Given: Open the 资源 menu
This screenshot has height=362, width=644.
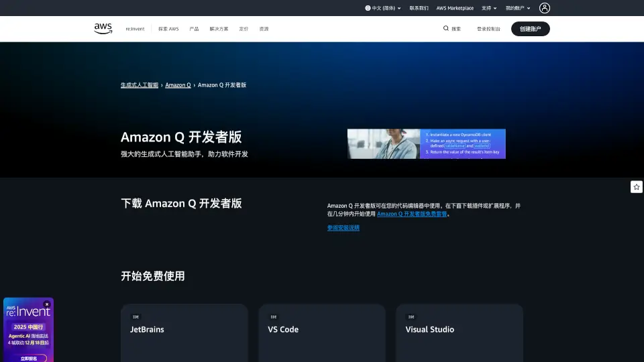Looking at the screenshot, I should [x=264, y=29].
